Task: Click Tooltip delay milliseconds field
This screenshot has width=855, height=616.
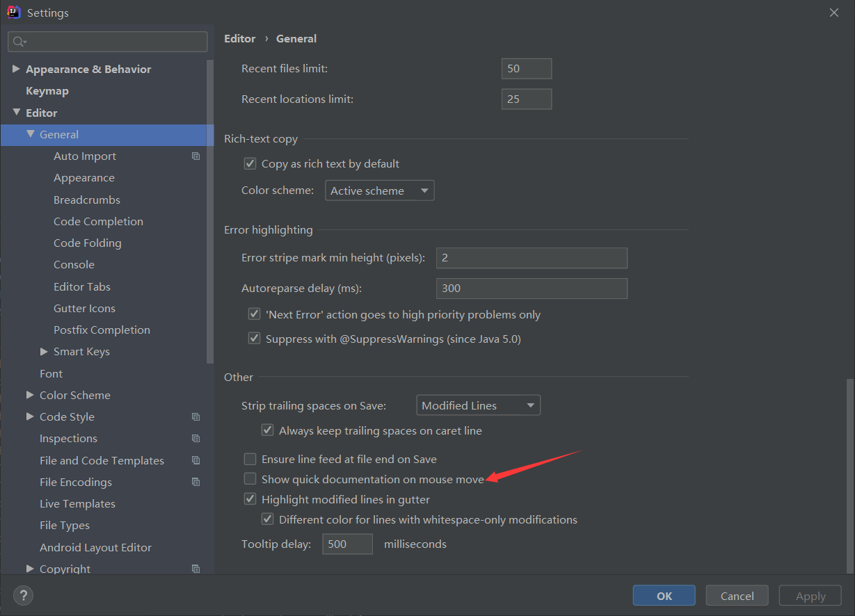Action: click(347, 544)
